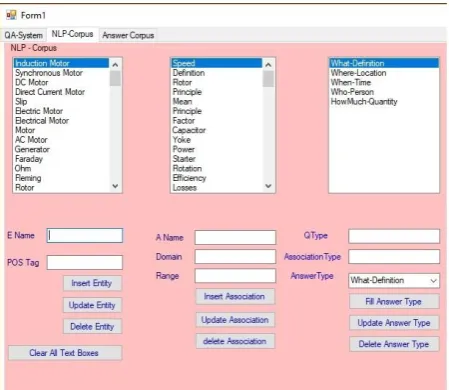Click the entity list scrollbar thumb
This screenshot has width=449, height=390.
pos(115,79)
